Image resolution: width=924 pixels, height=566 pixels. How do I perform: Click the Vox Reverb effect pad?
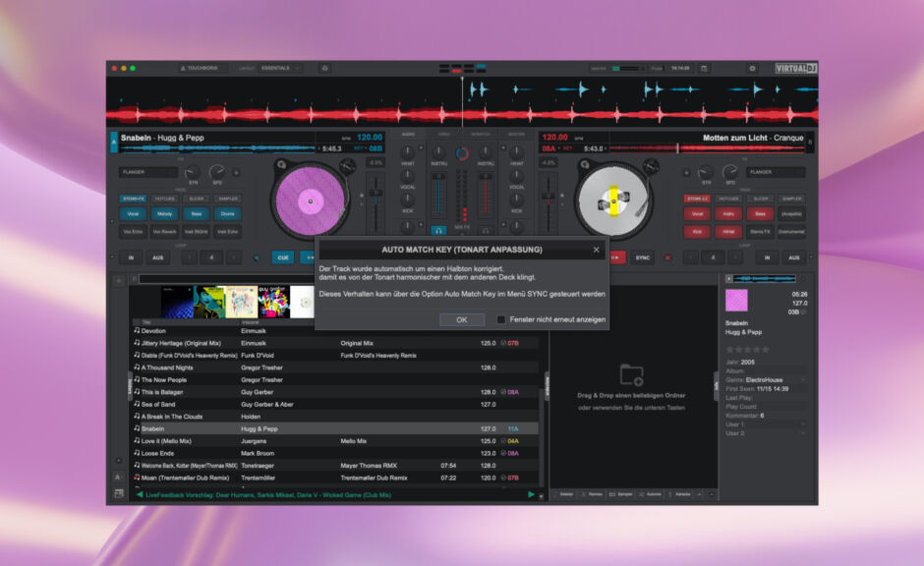click(x=164, y=232)
